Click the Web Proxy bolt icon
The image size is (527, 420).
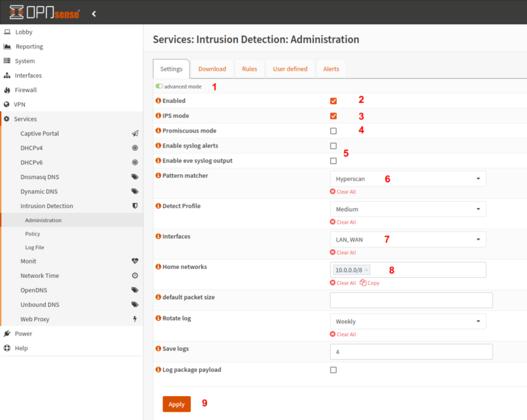[x=135, y=319]
